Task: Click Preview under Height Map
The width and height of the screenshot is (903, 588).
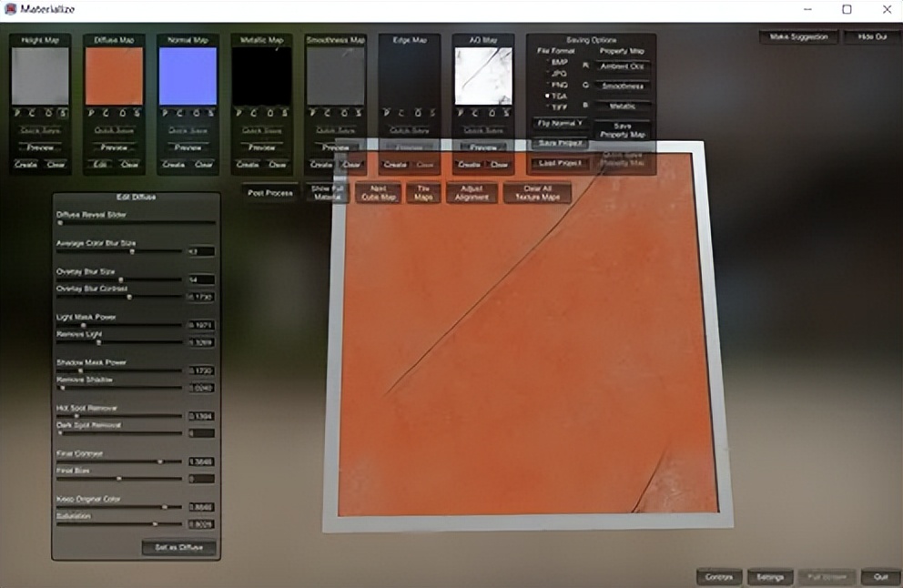Action: pos(40,148)
